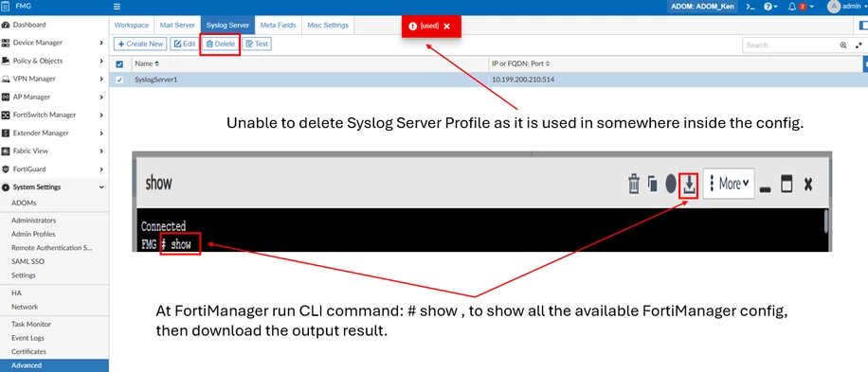Click the trash icon in CLI console
The height and width of the screenshot is (372, 868).
pyautogui.click(x=634, y=184)
